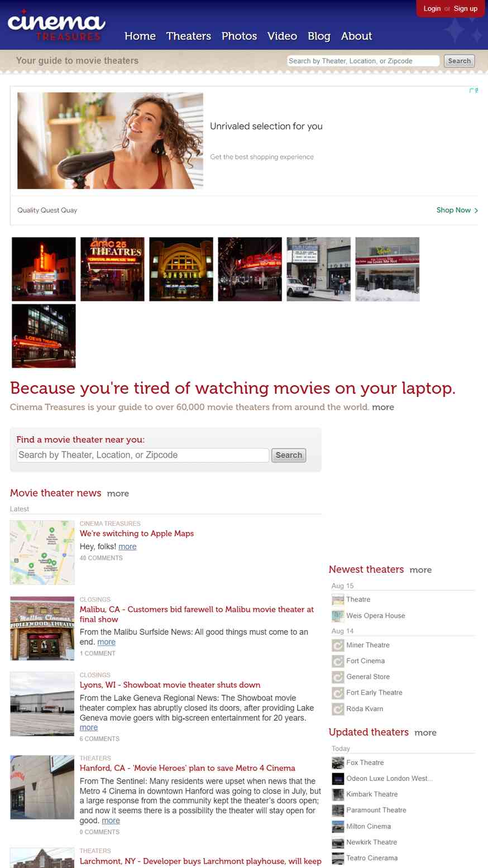
Task: Open the Lyons, WI Showboat article
Action: pos(170,685)
